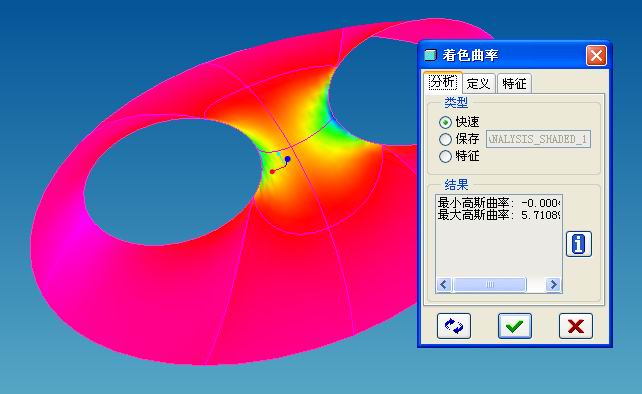Switch to the 特征 tab

tap(514, 84)
